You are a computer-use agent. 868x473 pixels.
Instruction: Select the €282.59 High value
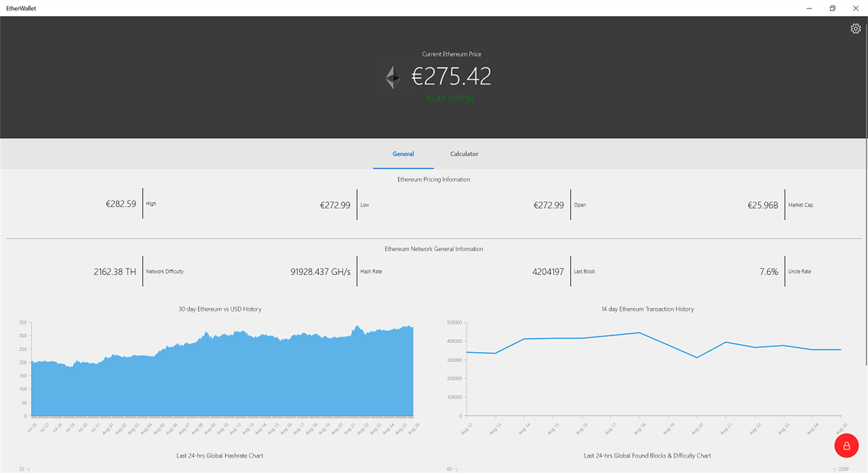coord(121,204)
